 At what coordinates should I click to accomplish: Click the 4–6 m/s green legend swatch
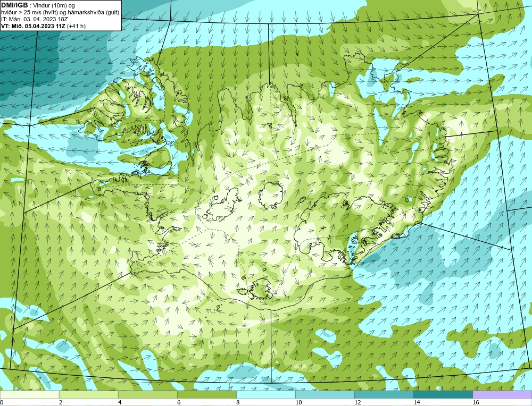tap(147, 394)
